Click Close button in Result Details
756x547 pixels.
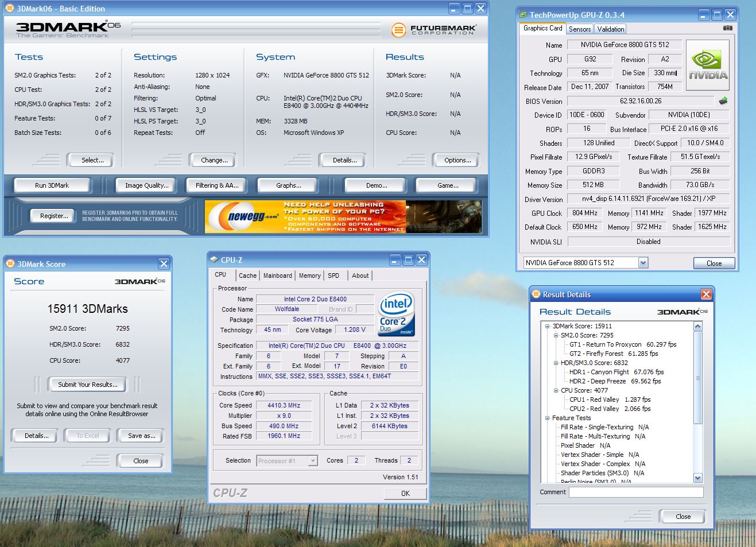coord(683,517)
